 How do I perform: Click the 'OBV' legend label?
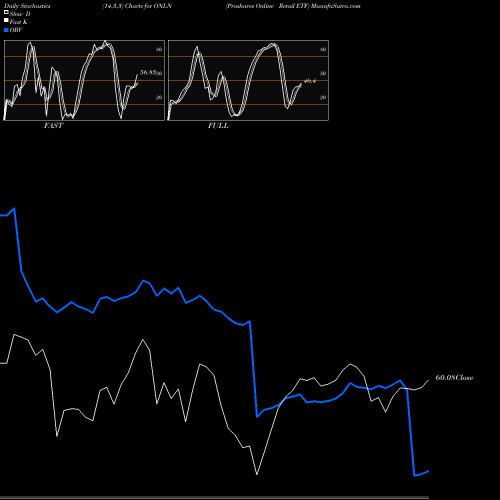click(16, 30)
